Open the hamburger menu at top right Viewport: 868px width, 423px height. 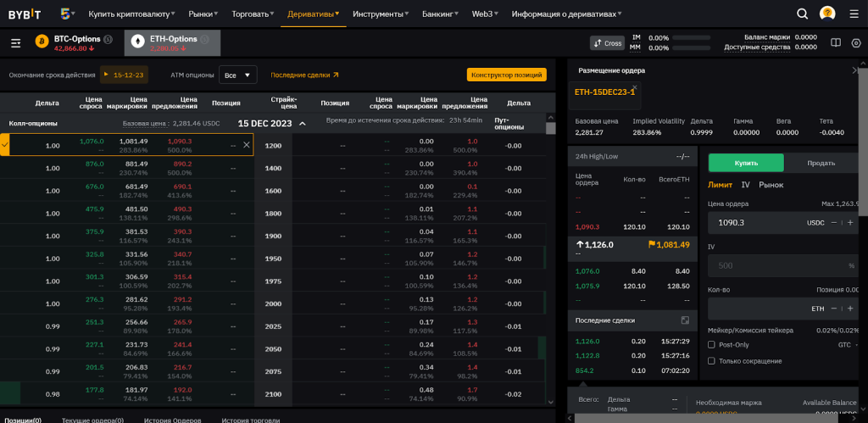[854, 14]
